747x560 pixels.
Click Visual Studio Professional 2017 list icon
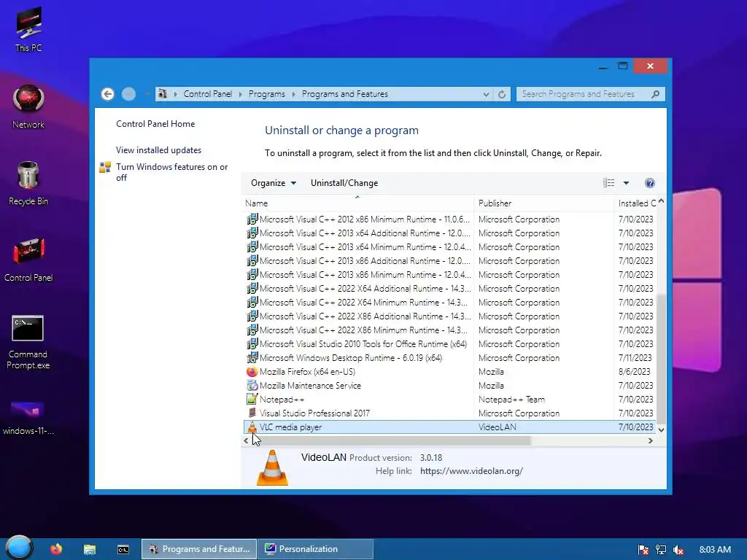252,413
